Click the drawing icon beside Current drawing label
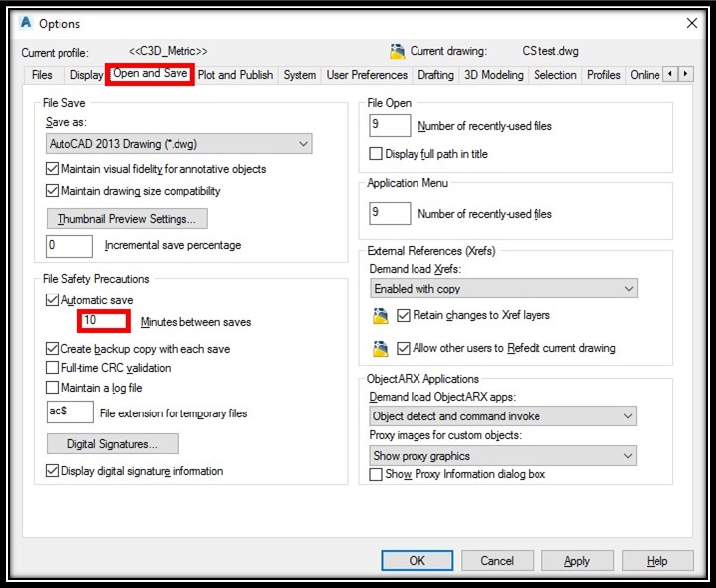The width and height of the screenshot is (716, 588). click(x=397, y=52)
